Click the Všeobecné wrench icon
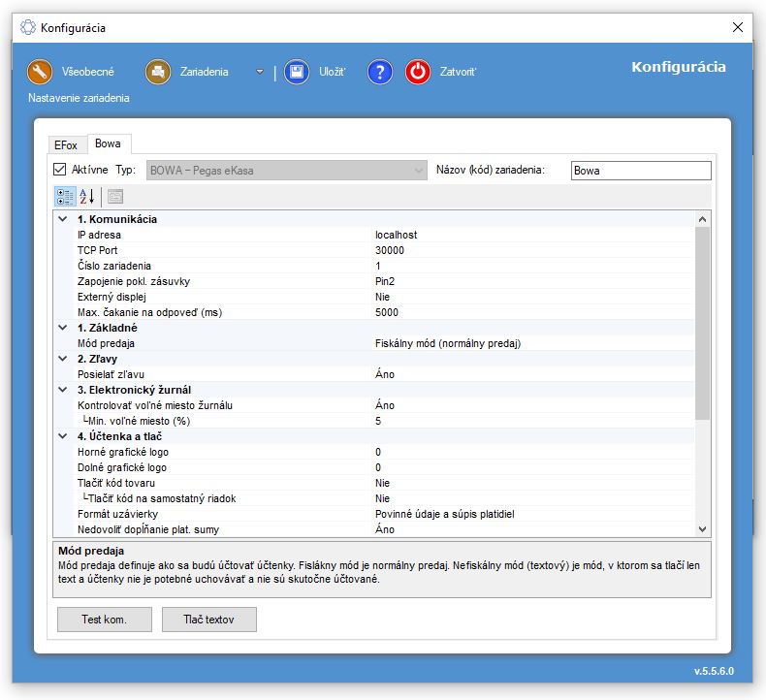Viewport: 766px width, 700px height. tap(40, 72)
